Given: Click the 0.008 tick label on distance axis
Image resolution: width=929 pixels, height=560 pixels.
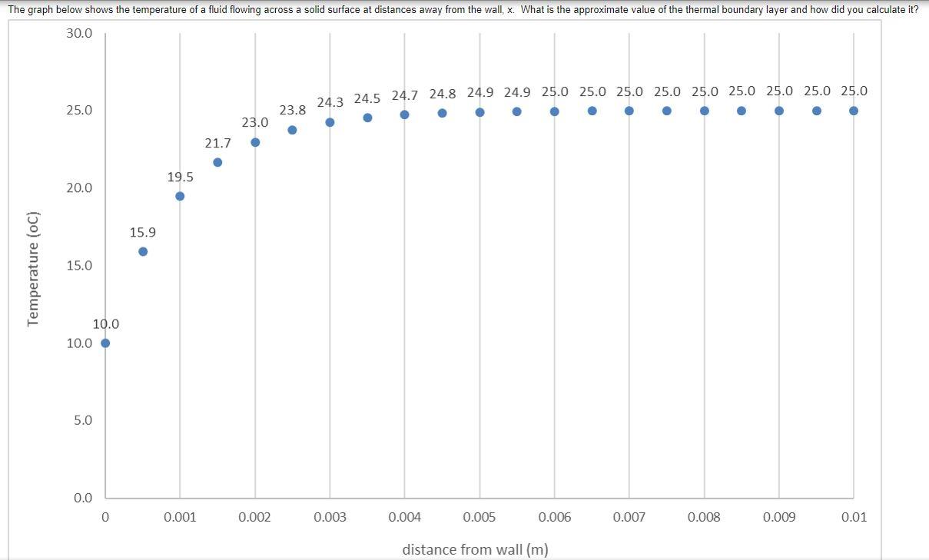Looking at the screenshot, I should click(704, 517).
